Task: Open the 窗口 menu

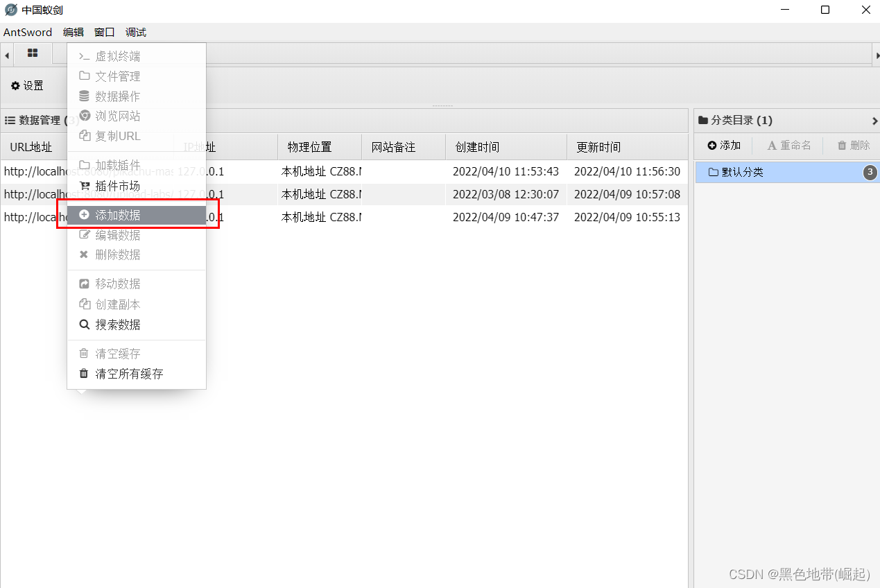Action: click(104, 32)
